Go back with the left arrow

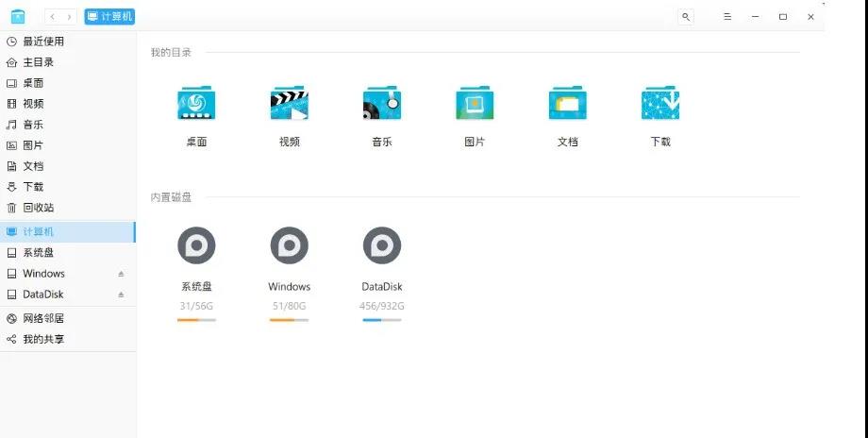pyautogui.click(x=52, y=17)
